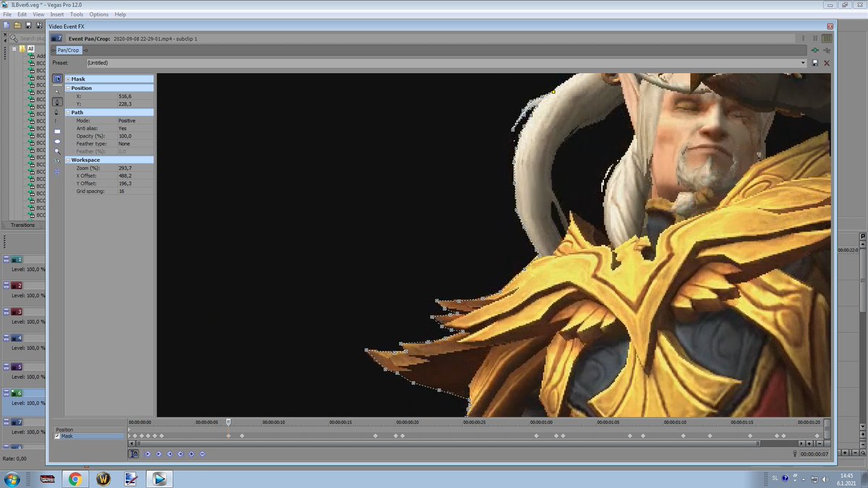Click the Search plug-ins field
Screen dimensions: 868x488
click(29, 38)
